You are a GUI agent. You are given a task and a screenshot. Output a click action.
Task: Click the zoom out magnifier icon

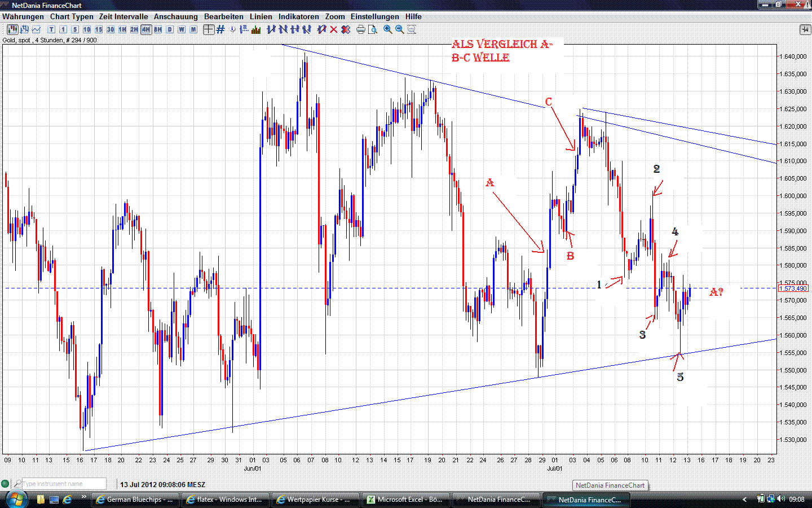[x=400, y=29]
